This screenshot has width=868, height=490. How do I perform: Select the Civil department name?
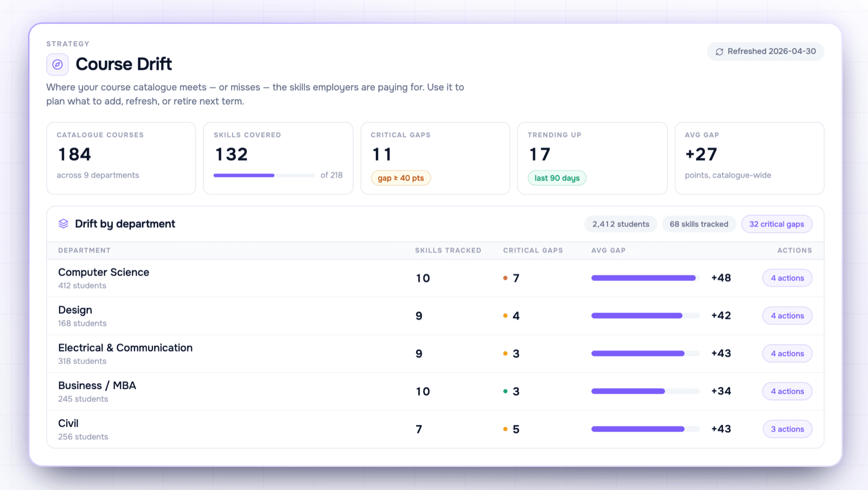pyautogui.click(x=68, y=423)
